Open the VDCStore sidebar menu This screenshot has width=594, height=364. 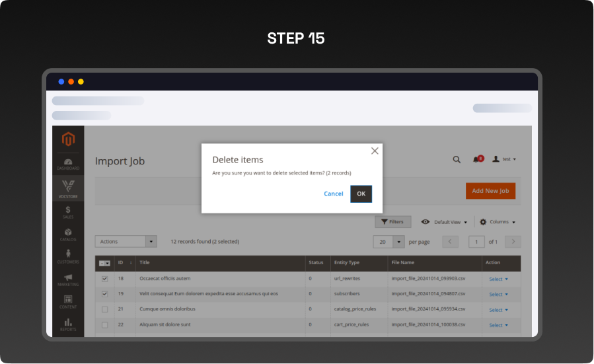click(68, 188)
